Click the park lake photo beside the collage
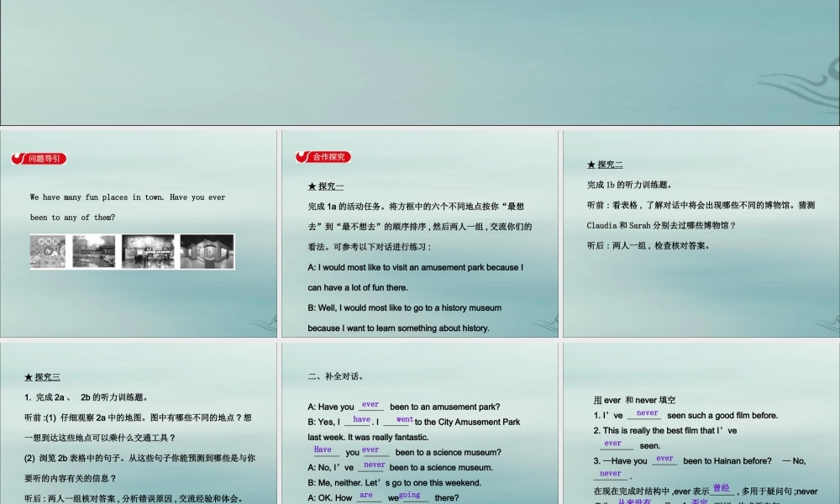Screen dimensions: 840x504 point(94,251)
